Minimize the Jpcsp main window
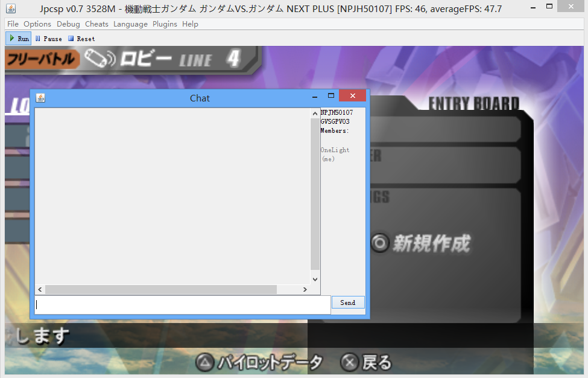This screenshot has width=588, height=378. pyautogui.click(x=533, y=7)
